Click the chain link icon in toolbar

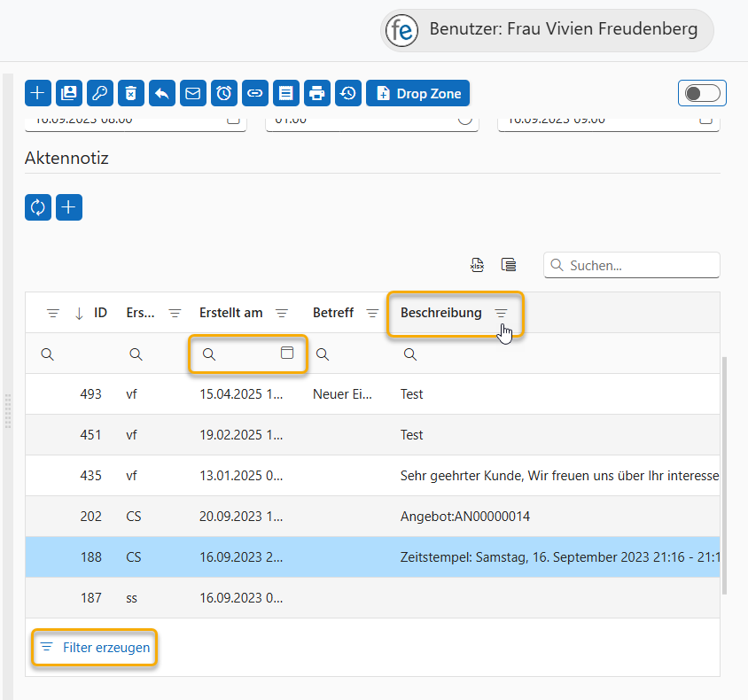coord(255,93)
